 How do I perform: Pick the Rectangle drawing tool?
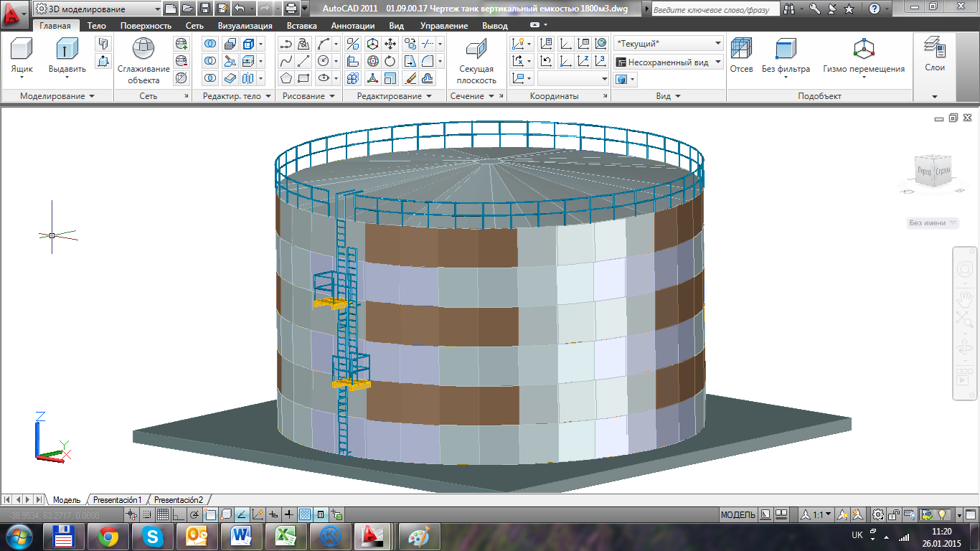click(x=303, y=78)
